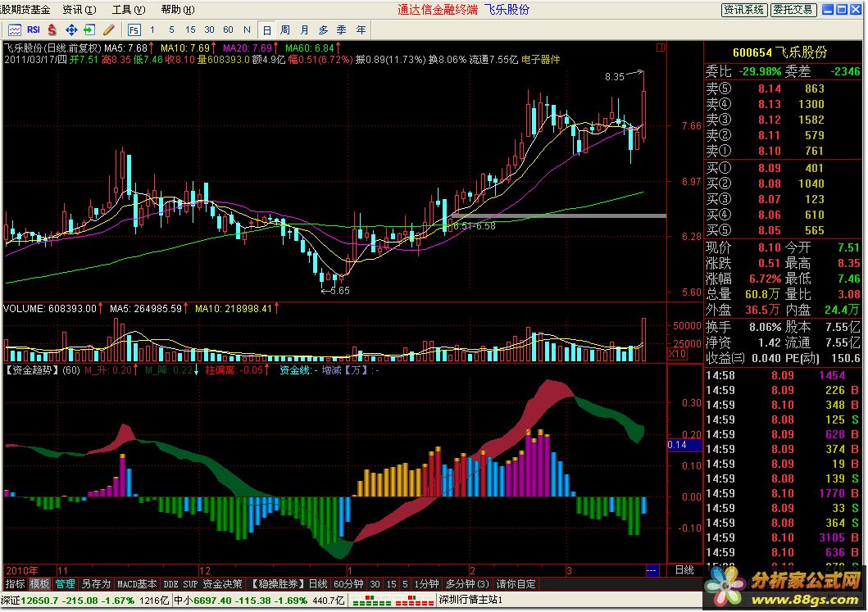
Task: Click the 请你自定 tab
Action: [x=516, y=584]
